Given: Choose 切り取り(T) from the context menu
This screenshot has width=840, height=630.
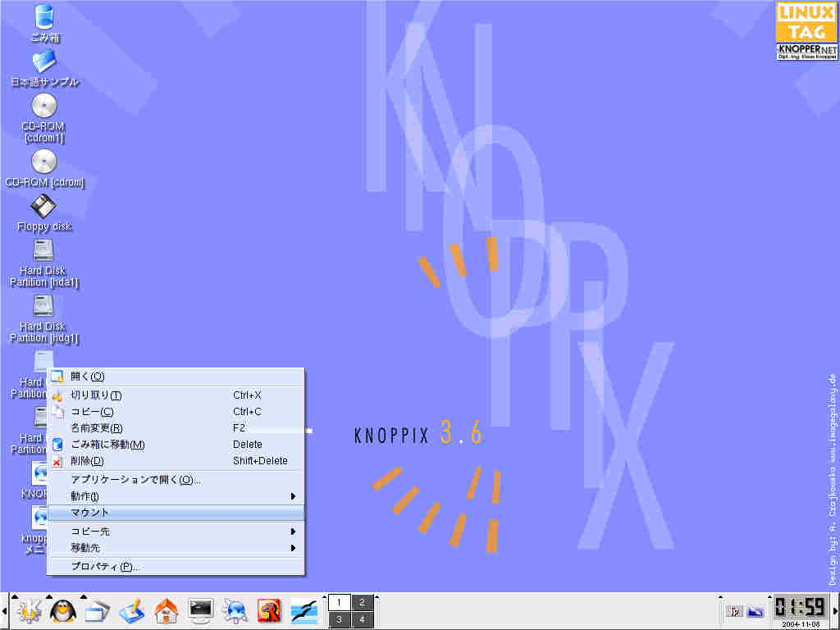Looking at the screenshot, I should (176, 395).
